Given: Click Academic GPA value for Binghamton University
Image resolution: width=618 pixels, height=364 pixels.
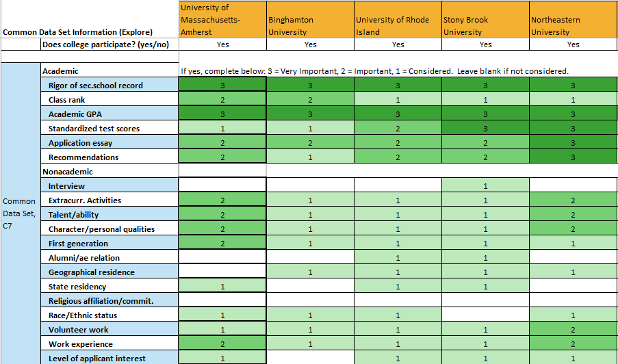Looking at the screenshot, I should (310, 114).
